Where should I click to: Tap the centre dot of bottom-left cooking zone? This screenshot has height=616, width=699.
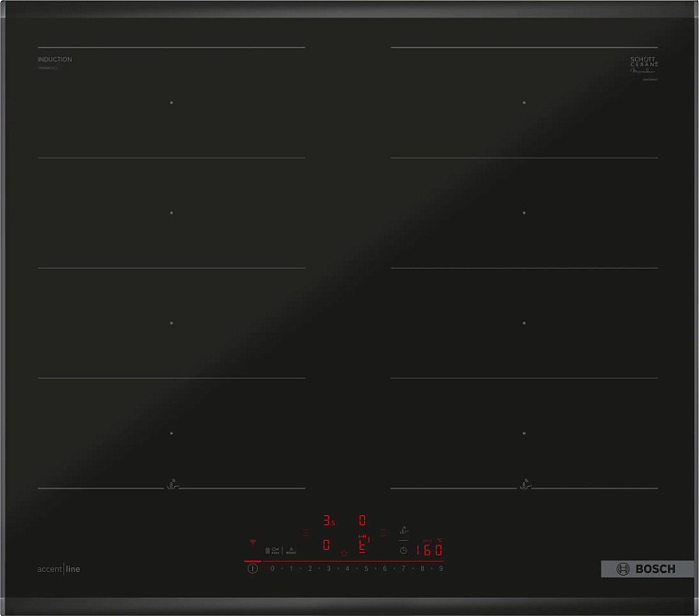[x=172, y=433]
